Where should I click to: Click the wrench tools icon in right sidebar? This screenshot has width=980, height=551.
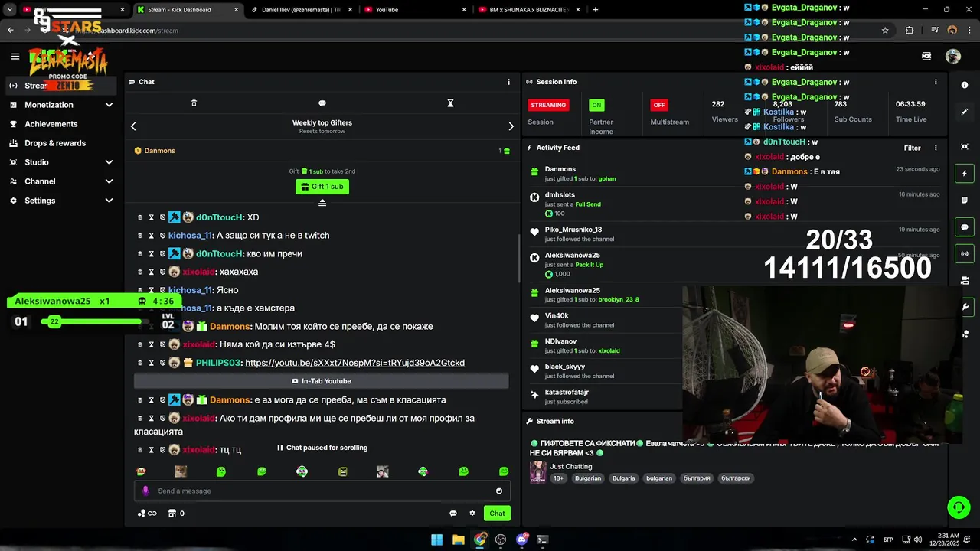pyautogui.click(x=965, y=307)
